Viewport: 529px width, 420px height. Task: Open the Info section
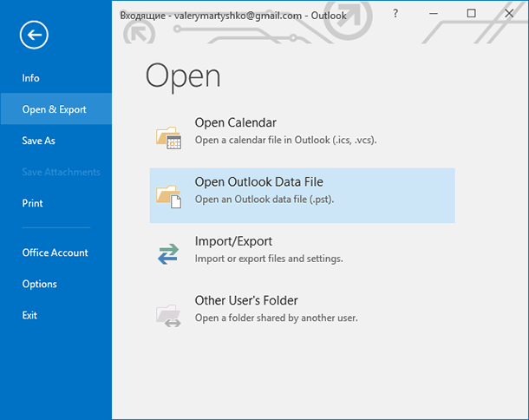30,78
